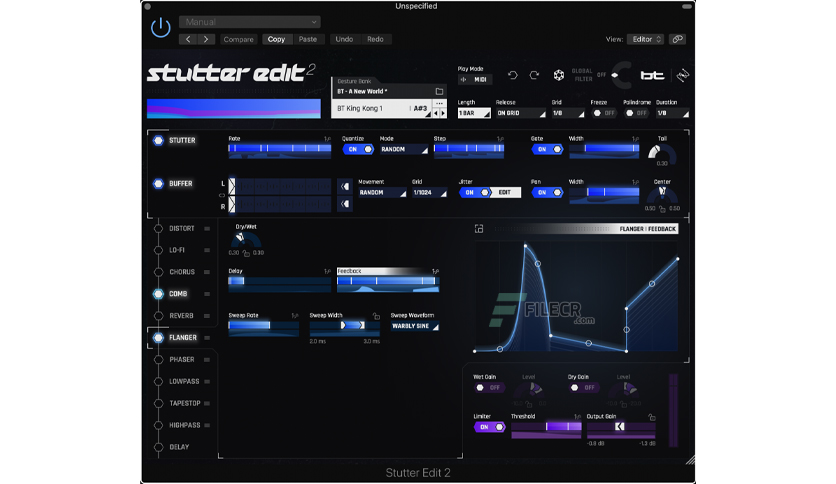Open the Duration 1/8 dropdown
This screenshot has height=484, width=836.
click(x=672, y=113)
